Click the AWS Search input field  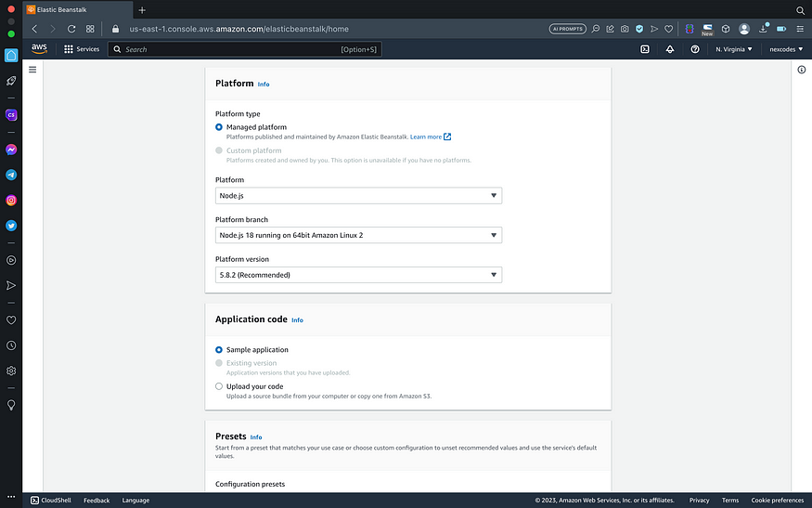point(244,49)
